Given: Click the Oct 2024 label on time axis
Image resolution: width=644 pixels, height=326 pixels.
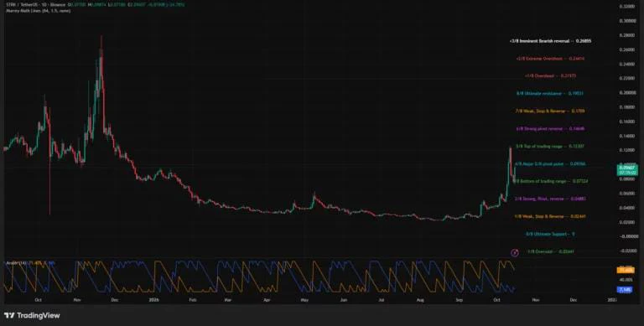Looking at the screenshot, I should pyautogui.click(x=39, y=300).
